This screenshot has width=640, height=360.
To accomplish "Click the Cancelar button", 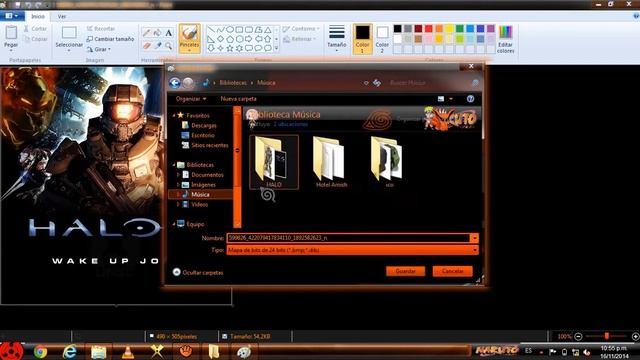I will pos(452,271).
